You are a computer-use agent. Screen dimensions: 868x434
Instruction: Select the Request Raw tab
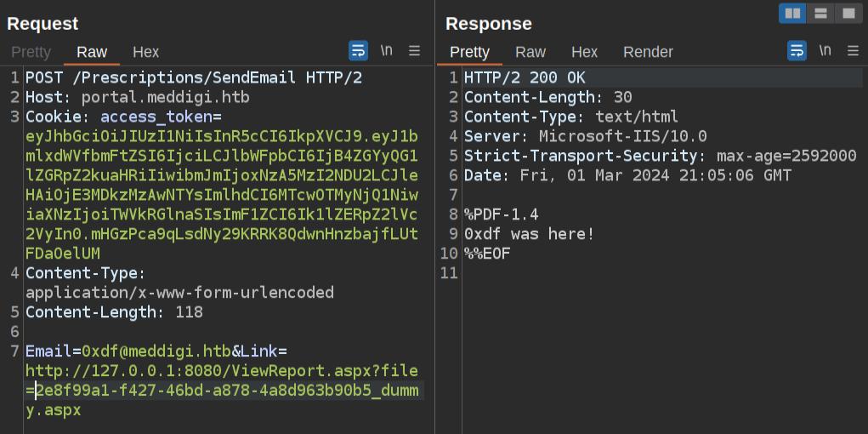click(x=92, y=52)
